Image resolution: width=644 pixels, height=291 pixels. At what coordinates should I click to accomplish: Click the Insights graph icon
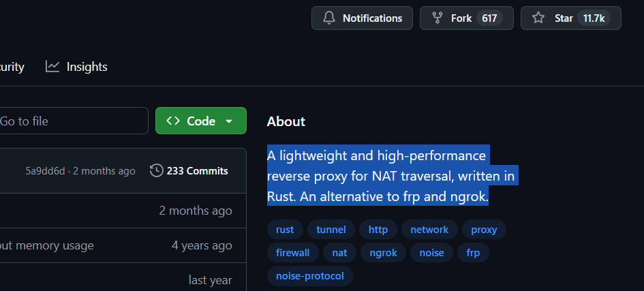point(52,66)
